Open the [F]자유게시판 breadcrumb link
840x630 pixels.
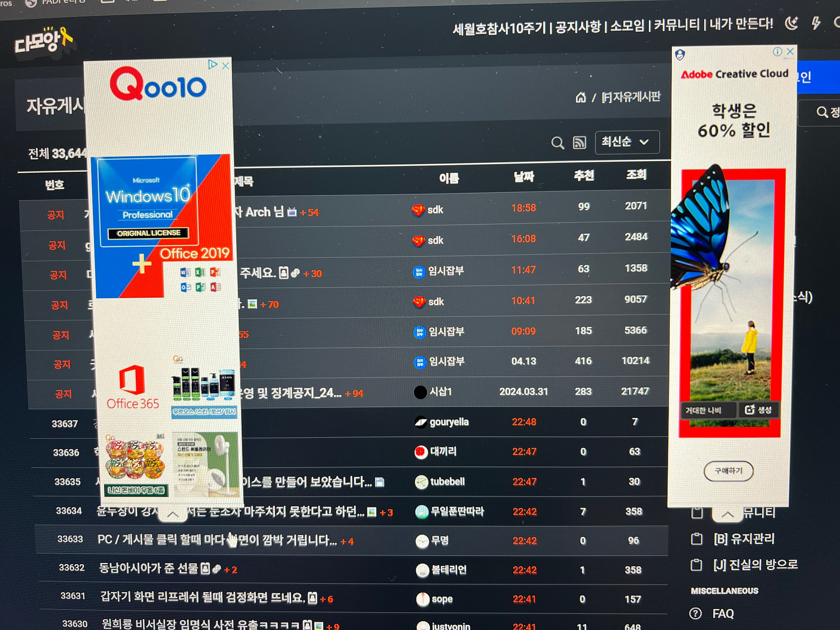tap(631, 97)
